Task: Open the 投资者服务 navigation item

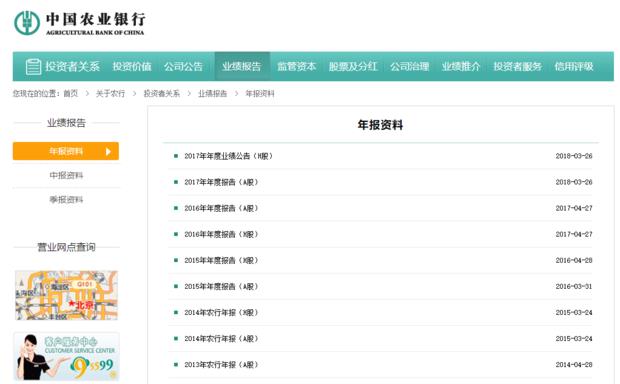Action: (518, 66)
